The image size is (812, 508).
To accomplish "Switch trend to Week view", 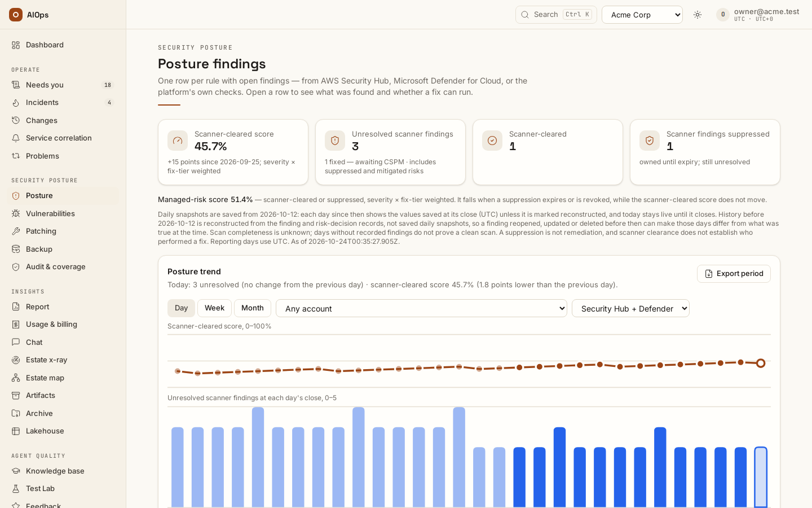I will [214, 308].
